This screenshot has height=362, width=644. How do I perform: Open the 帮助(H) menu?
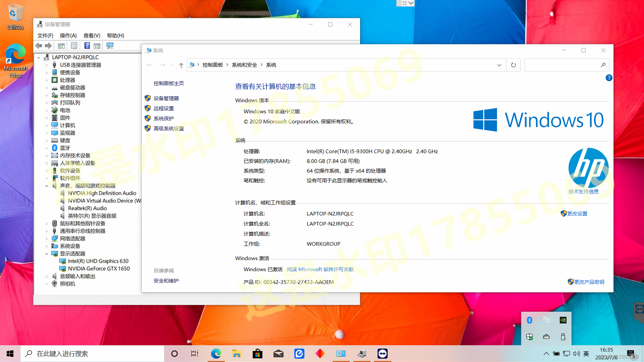(116, 36)
